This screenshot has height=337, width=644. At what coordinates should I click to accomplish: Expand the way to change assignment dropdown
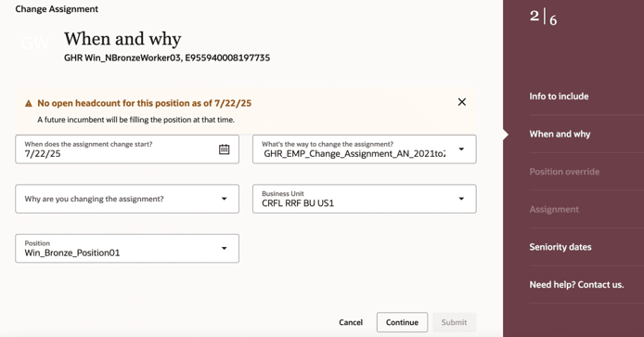461,149
